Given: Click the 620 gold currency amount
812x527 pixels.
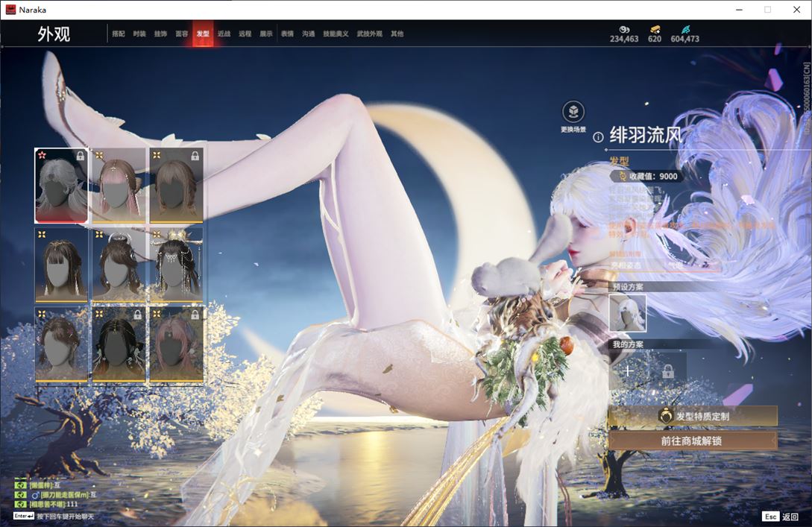Looking at the screenshot, I should click(x=655, y=39).
